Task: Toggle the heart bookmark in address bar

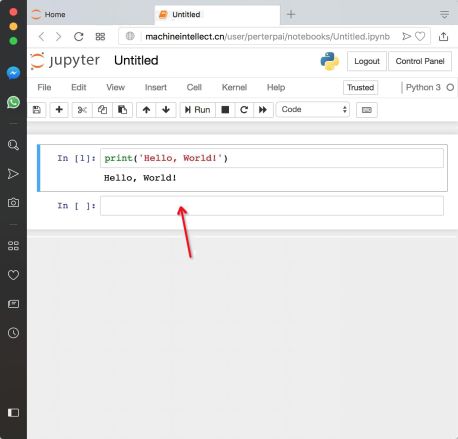Action: 420,36
